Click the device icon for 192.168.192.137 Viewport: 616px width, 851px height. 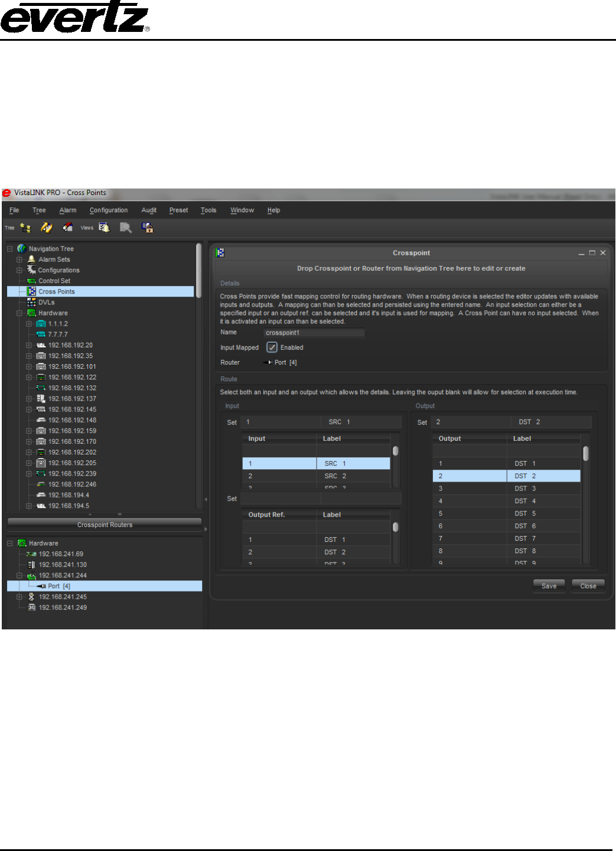pos(41,399)
